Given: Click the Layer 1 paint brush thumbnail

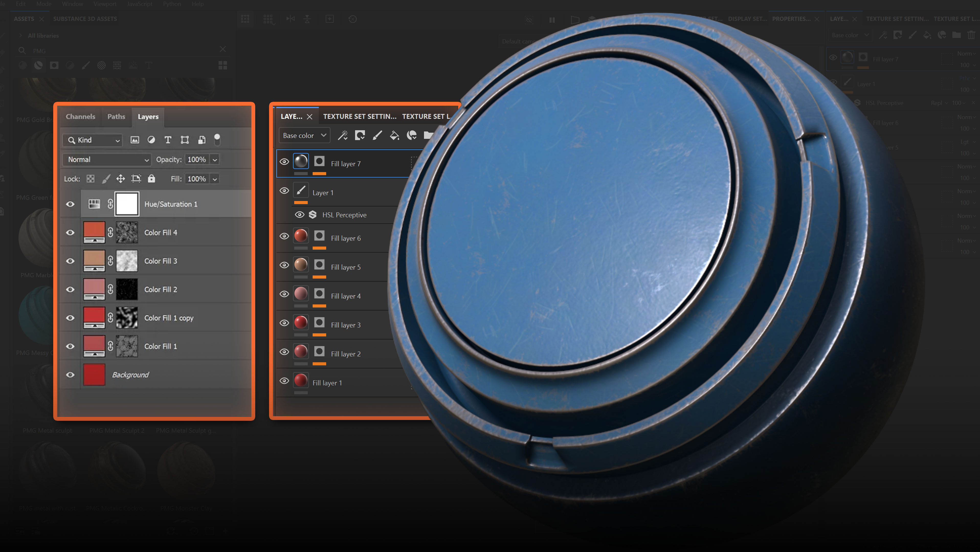Looking at the screenshot, I should click(301, 190).
